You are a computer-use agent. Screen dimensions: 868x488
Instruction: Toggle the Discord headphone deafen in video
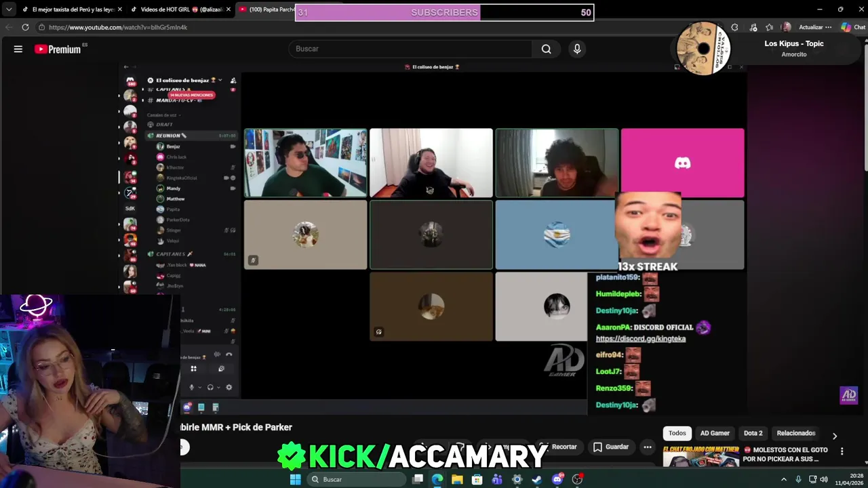(x=210, y=387)
